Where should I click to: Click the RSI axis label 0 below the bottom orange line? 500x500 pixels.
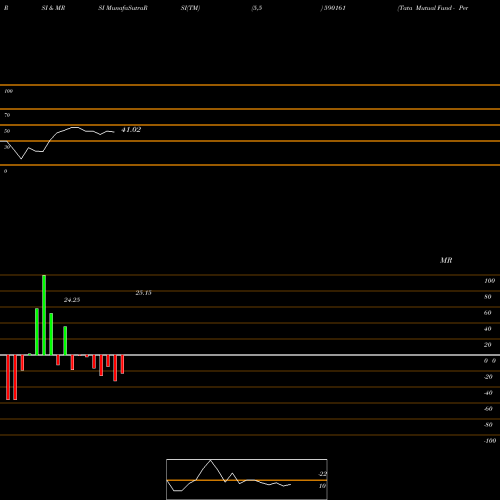click(5, 171)
